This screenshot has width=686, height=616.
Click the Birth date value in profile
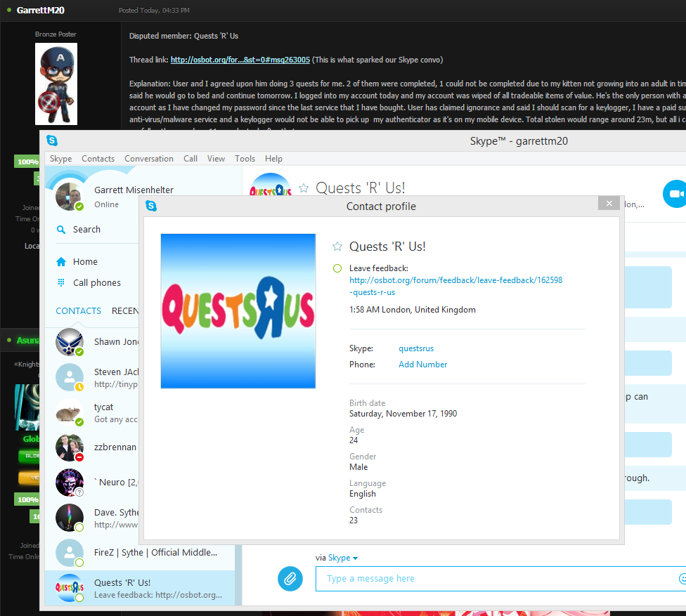(x=403, y=414)
